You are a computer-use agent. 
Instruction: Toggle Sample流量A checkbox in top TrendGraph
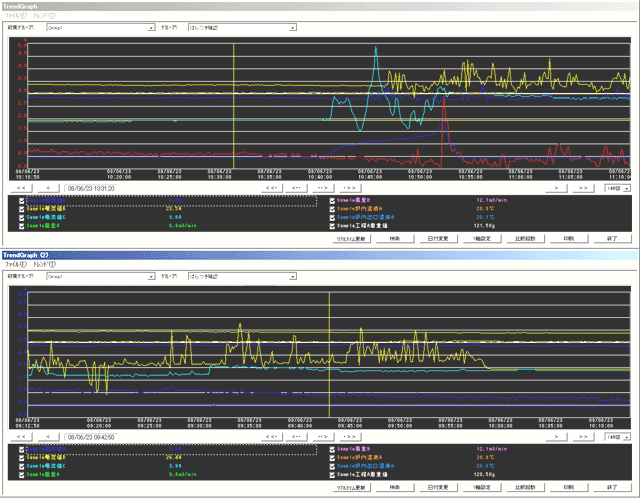coord(22,226)
